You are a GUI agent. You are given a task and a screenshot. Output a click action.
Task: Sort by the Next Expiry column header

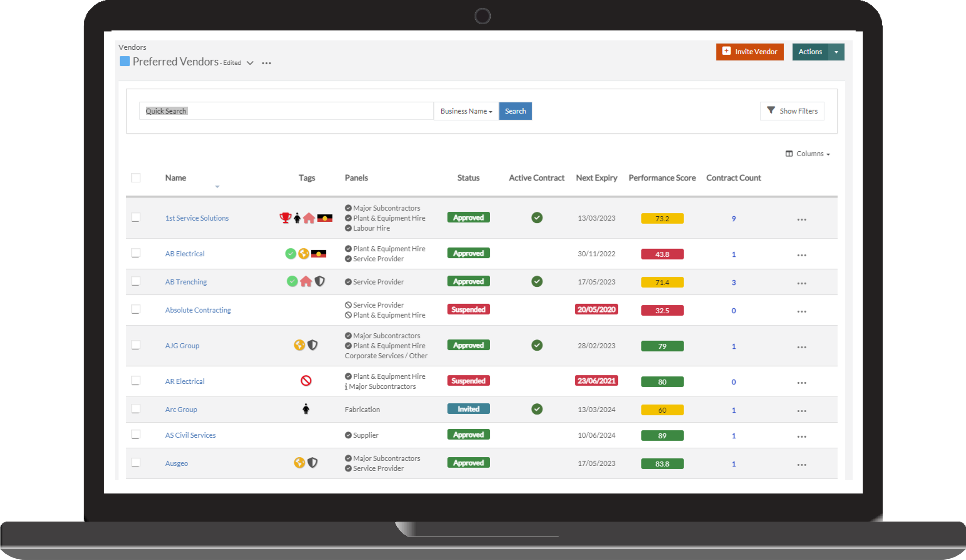tap(597, 178)
